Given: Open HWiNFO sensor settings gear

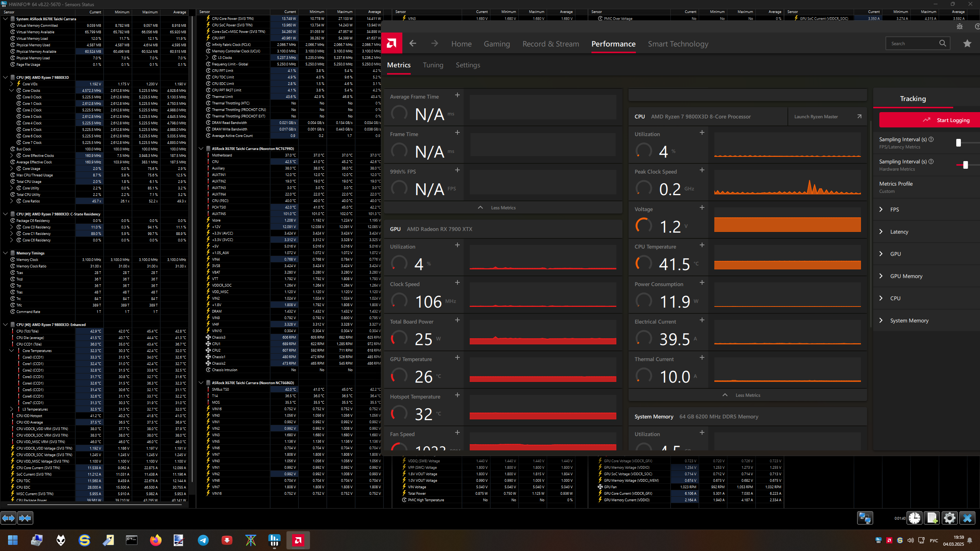Looking at the screenshot, I should point(949,518).
